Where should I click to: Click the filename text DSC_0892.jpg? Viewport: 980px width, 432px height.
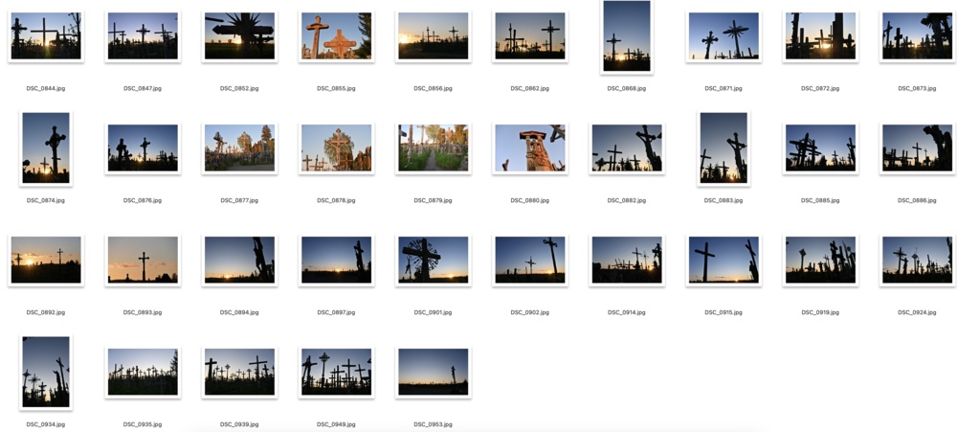pyautogui.click(x=46, y=312)
